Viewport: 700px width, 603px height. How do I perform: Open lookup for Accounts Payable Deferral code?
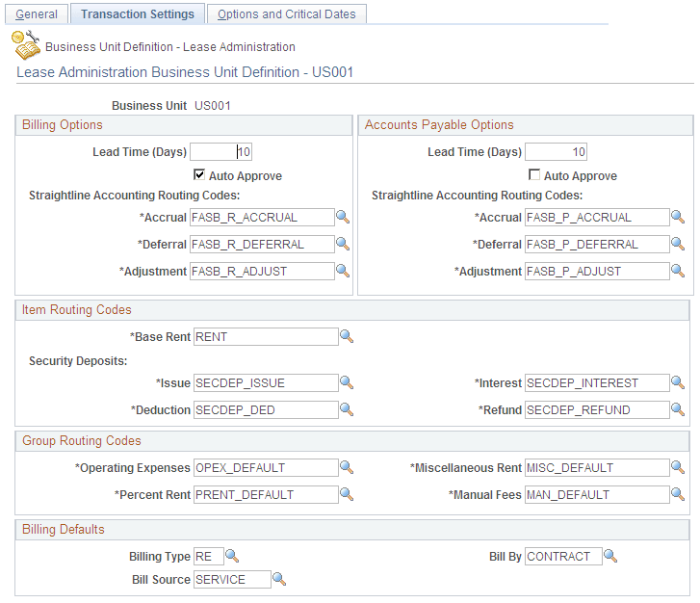point(678,244)
